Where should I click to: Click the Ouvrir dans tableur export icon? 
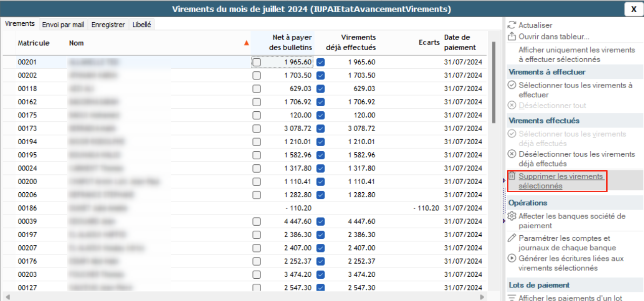(511, 36)
